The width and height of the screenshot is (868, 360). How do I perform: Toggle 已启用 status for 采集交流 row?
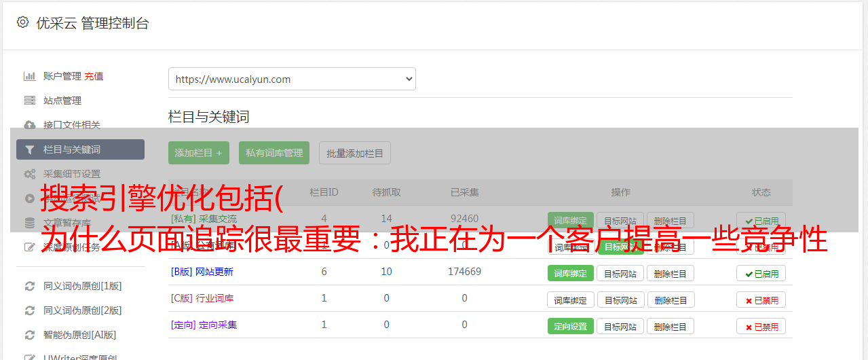(x=761, y=221)
